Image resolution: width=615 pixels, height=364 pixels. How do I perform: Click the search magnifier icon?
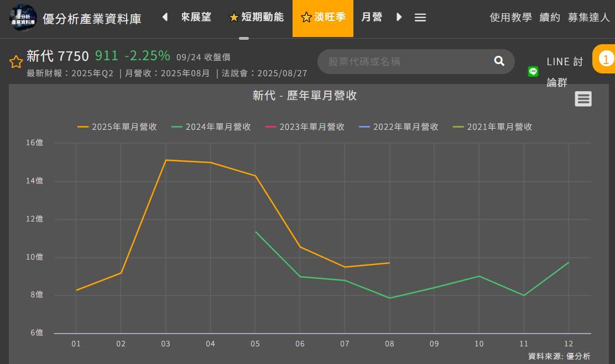[499, 61]
